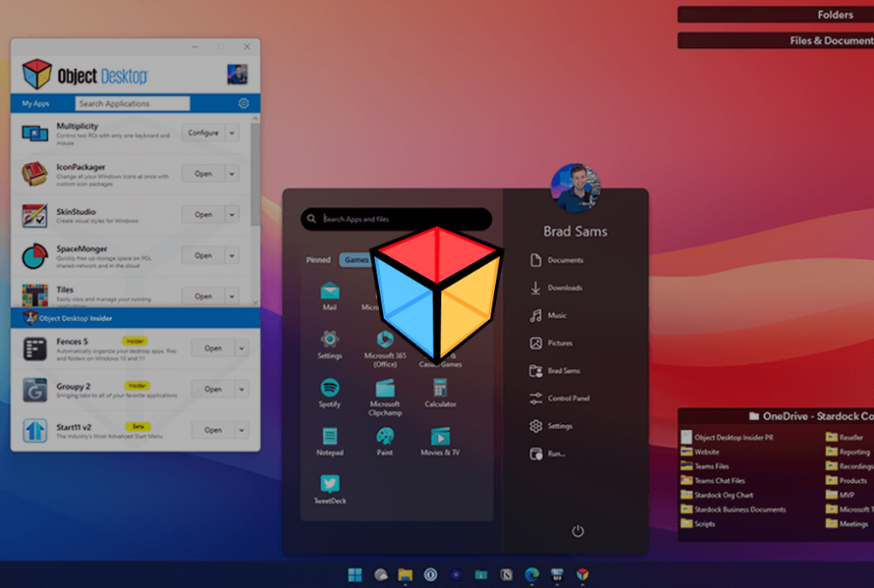874x588 pixels.
Task: Switch to the Games tab in Start menu
Action: 356,259
